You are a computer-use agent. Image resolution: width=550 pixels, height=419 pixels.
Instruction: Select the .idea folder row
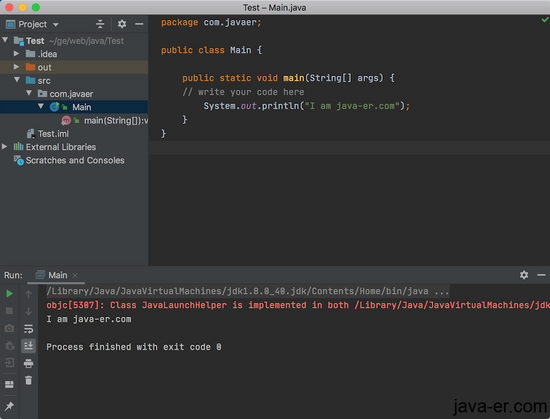click(x=74, y=54)
